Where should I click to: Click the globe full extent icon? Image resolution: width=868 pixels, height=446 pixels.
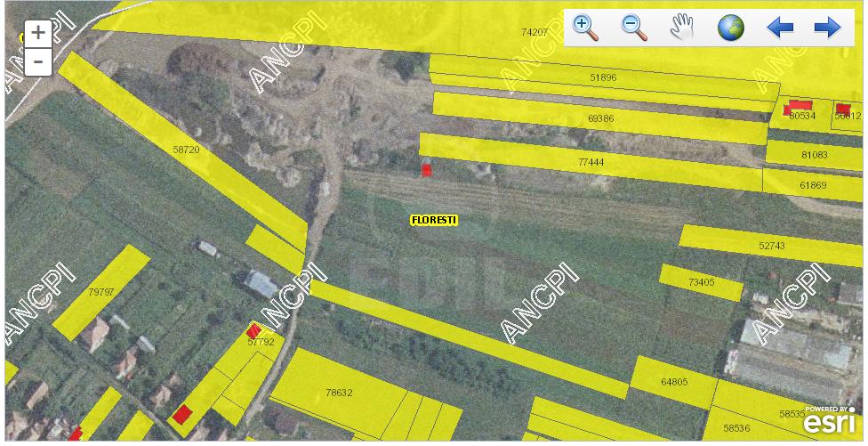[730, 28]
